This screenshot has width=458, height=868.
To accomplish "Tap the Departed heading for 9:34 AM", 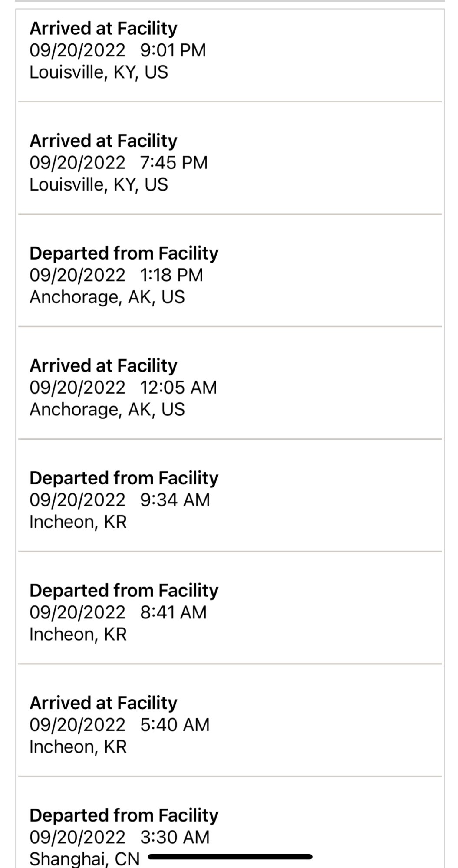I will [x=124, y=478].
